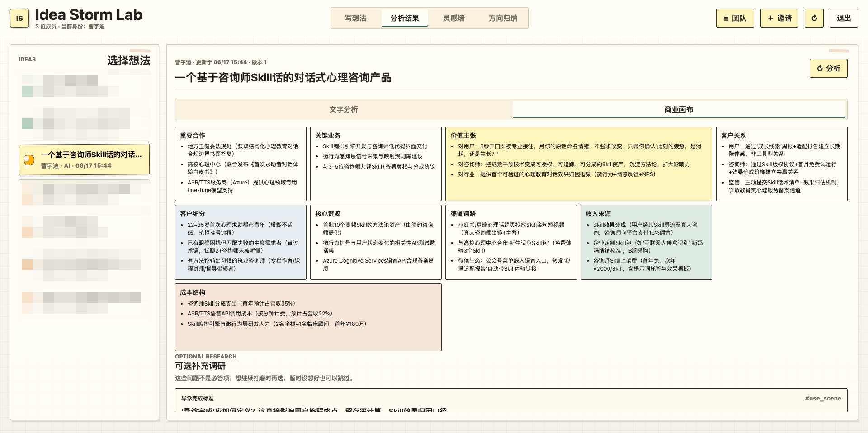Click the 导诊完成标准 research question header
This screenshot has width=868, height=433.
[x=198, y=398]
